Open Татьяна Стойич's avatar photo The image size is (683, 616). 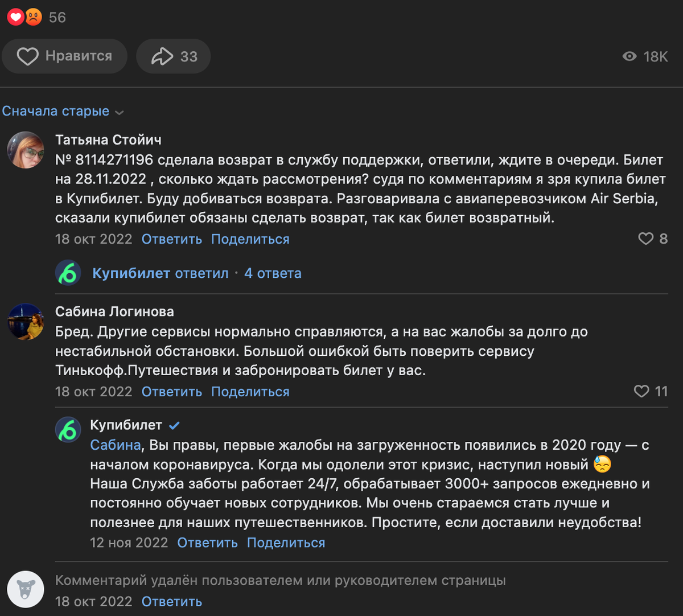pyautogui.click(x=26, y=151)
